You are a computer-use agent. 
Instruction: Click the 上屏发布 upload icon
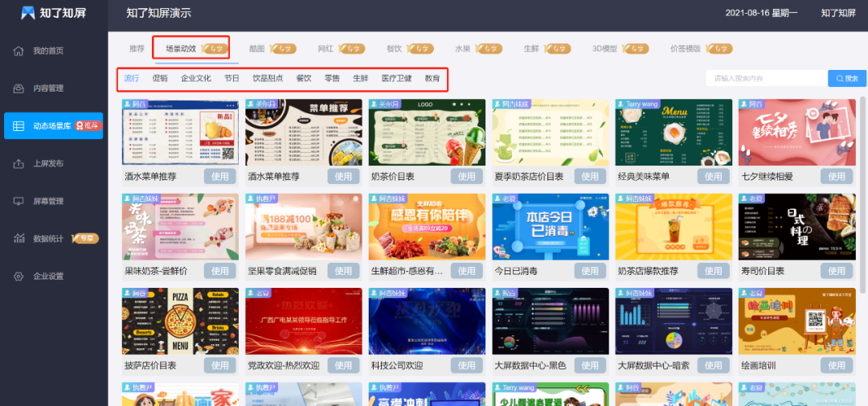(x=18, y=163)
